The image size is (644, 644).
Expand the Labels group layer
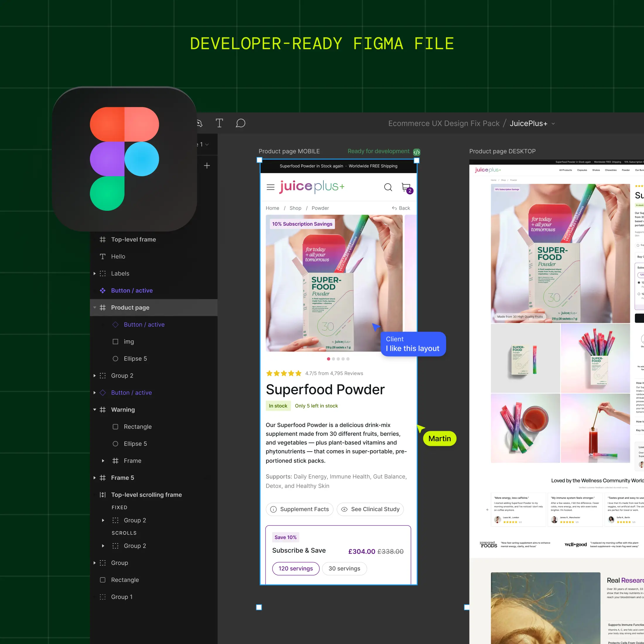[x=95, y=273]
